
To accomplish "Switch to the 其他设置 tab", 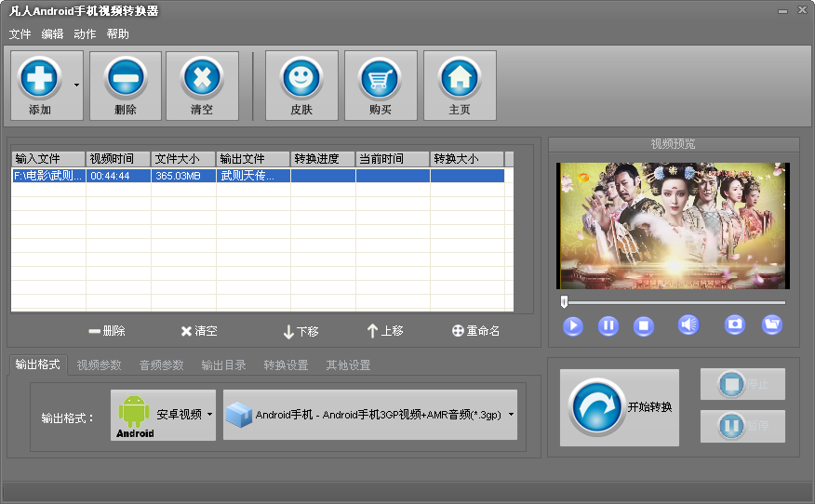I will 348,365.
